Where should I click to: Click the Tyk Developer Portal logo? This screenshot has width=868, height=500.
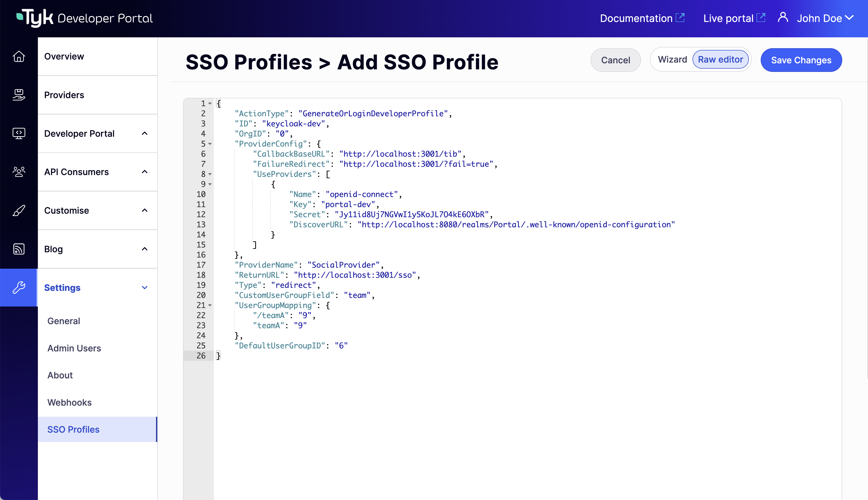tap(84, 17)
